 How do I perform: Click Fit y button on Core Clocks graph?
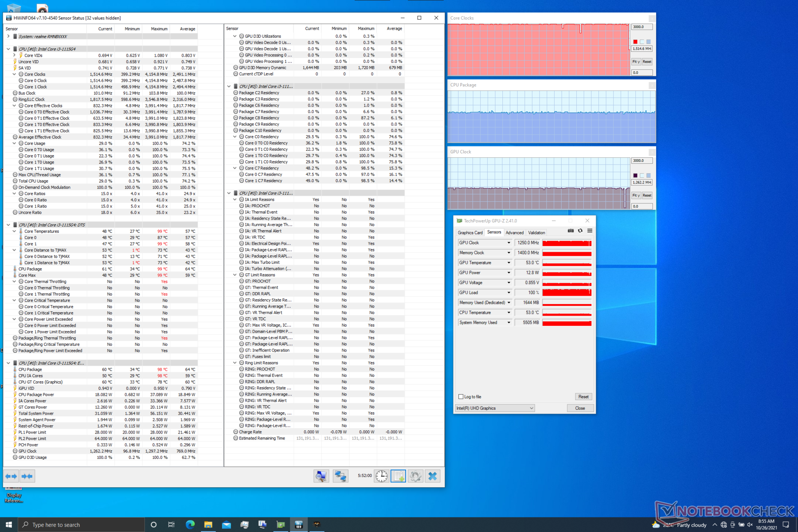click(636, 62)
